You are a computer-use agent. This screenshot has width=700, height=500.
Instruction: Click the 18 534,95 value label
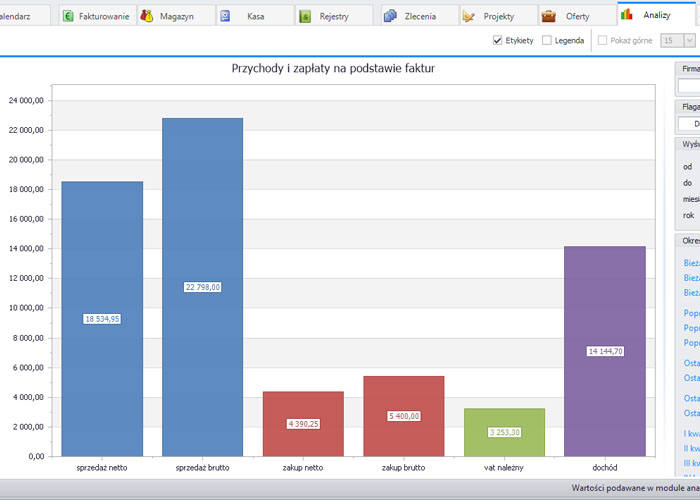pos(102,319)
